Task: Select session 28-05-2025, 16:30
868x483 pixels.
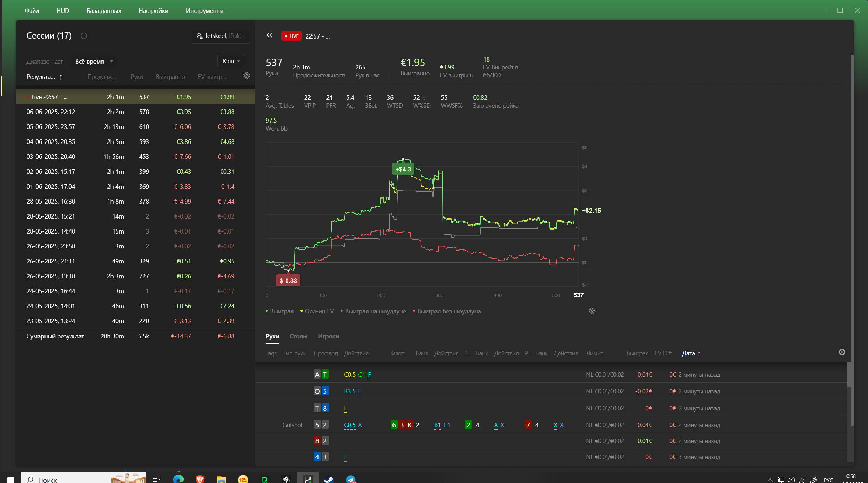Action: 136,201
